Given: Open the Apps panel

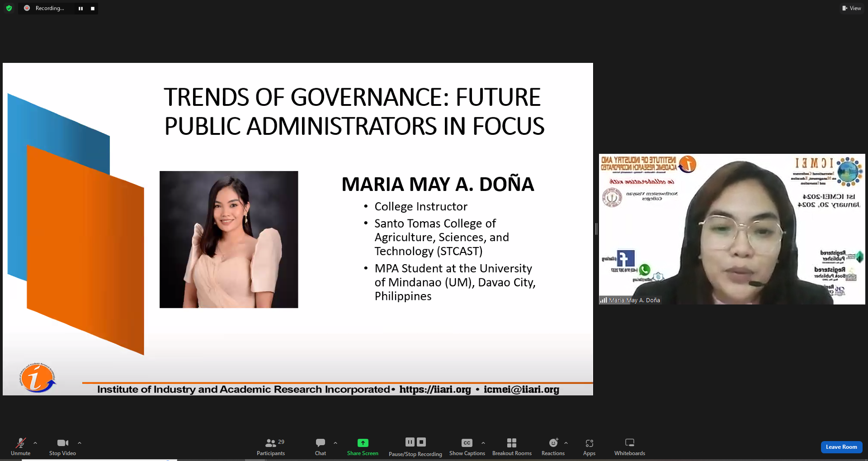Looking at the screenshot, I should (589, 447).
